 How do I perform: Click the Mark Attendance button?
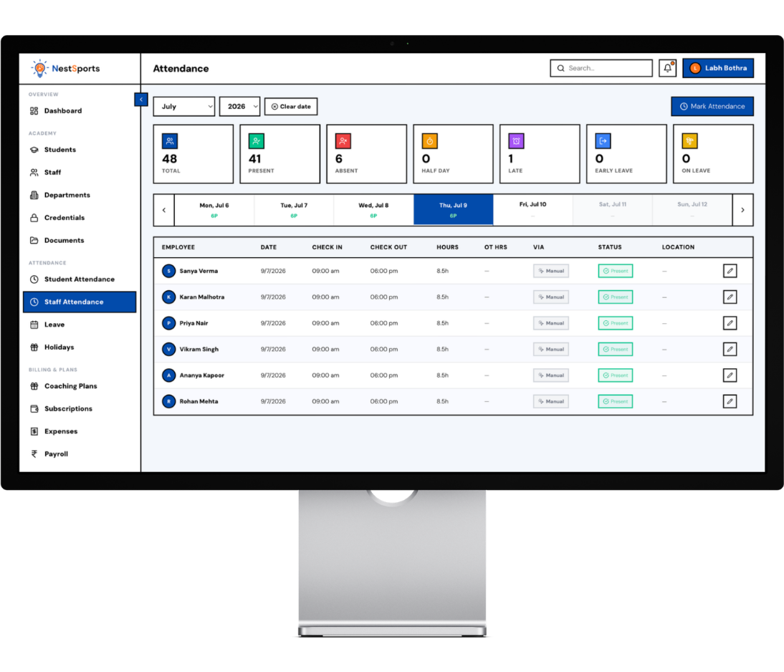[712, 107]
